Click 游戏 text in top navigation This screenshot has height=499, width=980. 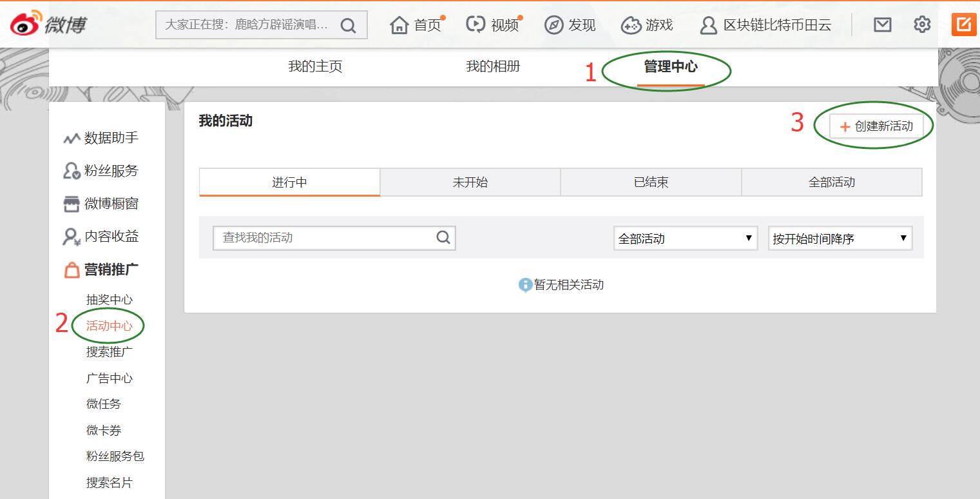(659, 25)
